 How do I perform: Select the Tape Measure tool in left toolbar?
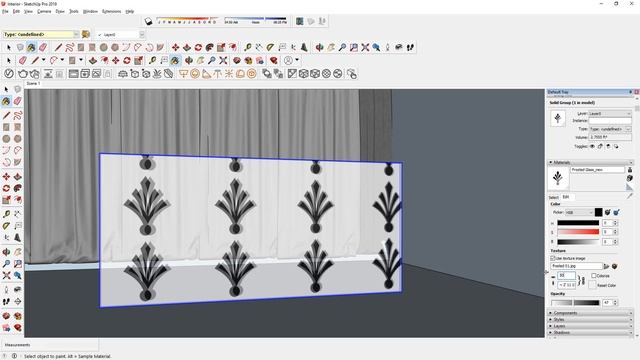tap(6, 214)
